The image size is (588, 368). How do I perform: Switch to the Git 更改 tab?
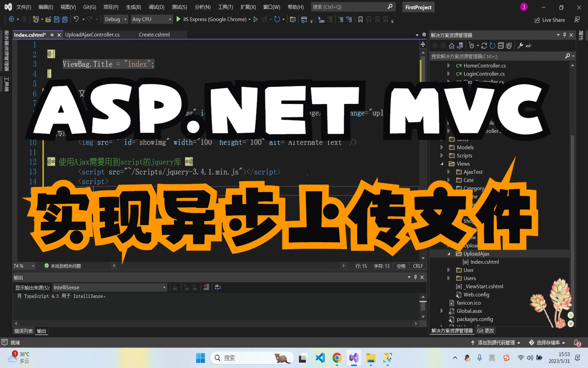pyautogui.click(x=485, y=331)
